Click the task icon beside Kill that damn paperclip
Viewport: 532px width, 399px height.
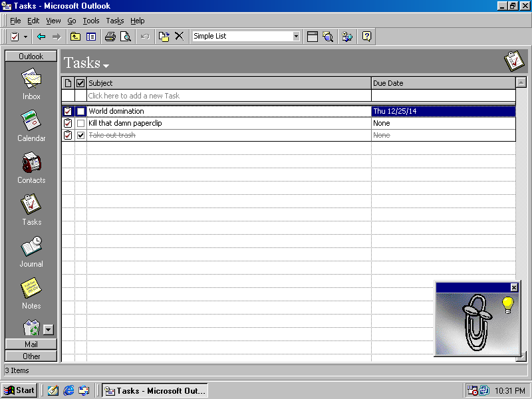point(68,123)
